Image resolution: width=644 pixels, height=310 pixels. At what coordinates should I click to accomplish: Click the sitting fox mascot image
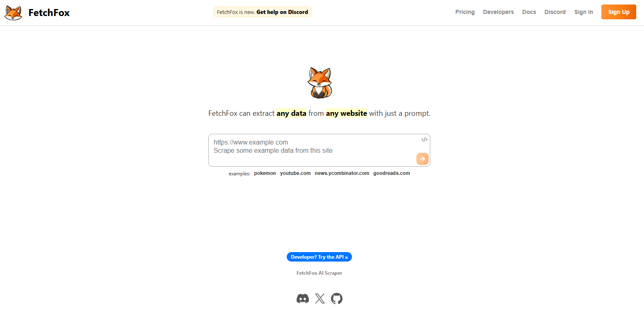click(320, 83)
